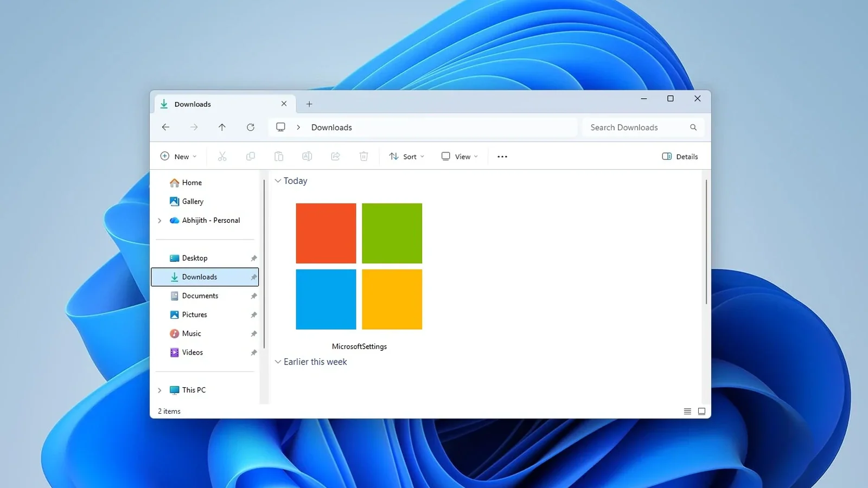Screen dimensions: 868x488
Task: Expand the This PC tree node
Action: (159, 390)
